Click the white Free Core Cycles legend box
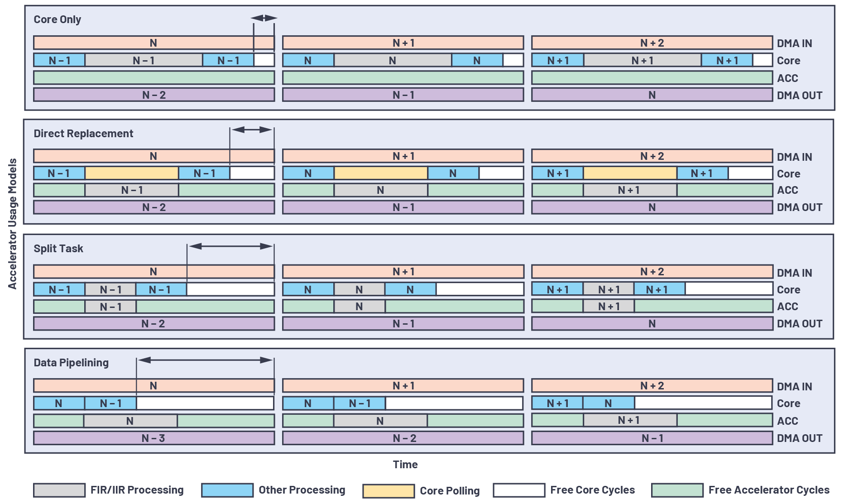The width and height of the screenshot is (844, 504). click(x=519, y=490)
